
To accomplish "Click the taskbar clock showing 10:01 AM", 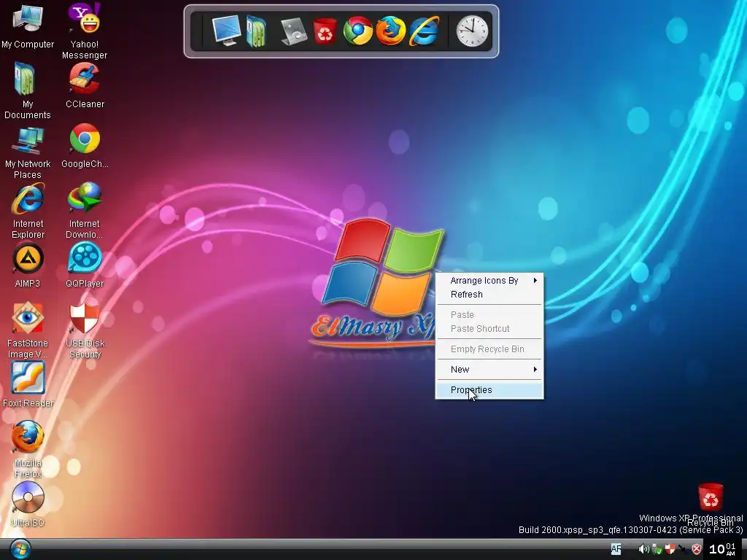I will pos(723,549).
